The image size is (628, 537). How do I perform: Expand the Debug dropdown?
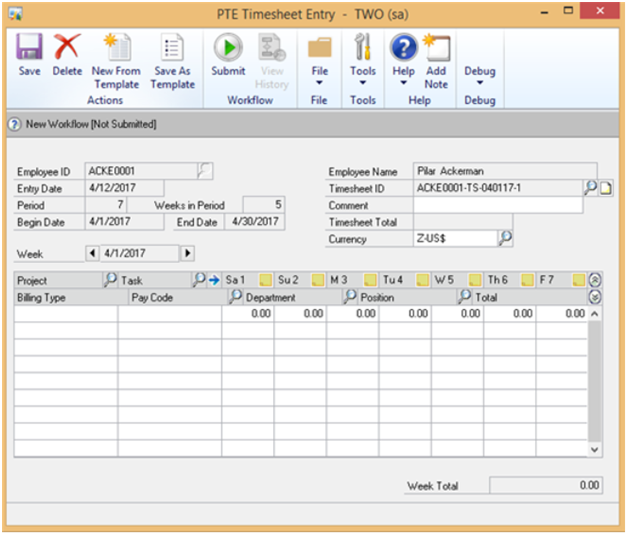point(479,78)
